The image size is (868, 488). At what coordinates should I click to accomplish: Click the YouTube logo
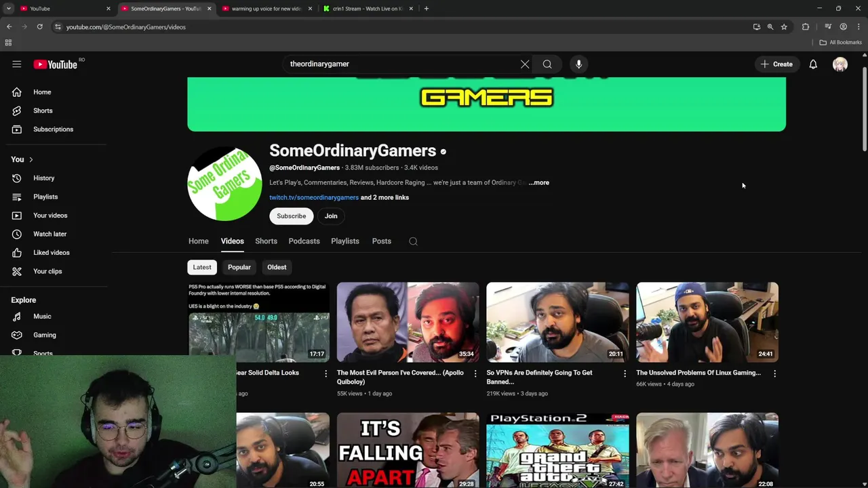(56, 64)
